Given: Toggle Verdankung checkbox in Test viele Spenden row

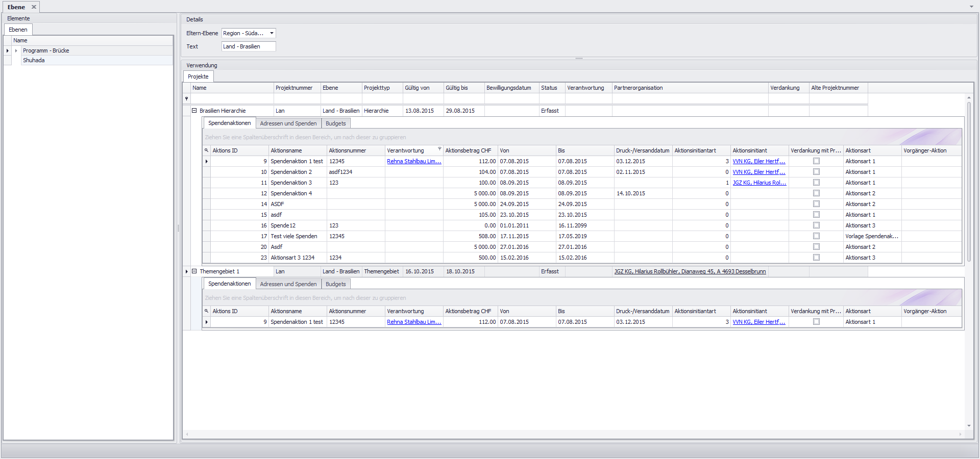Looking at the screenshot, I should click(816, 236).
